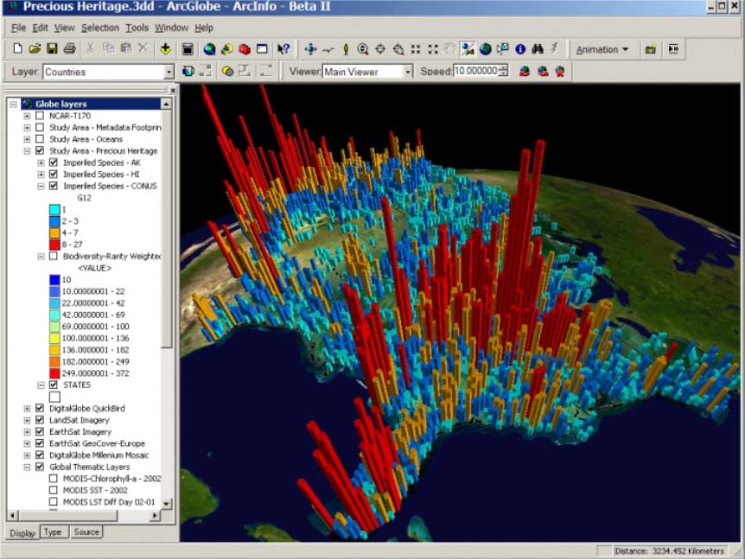
Task: Enable the NCAR-T170 layer checkbox
Action: (x=40, y=116)
